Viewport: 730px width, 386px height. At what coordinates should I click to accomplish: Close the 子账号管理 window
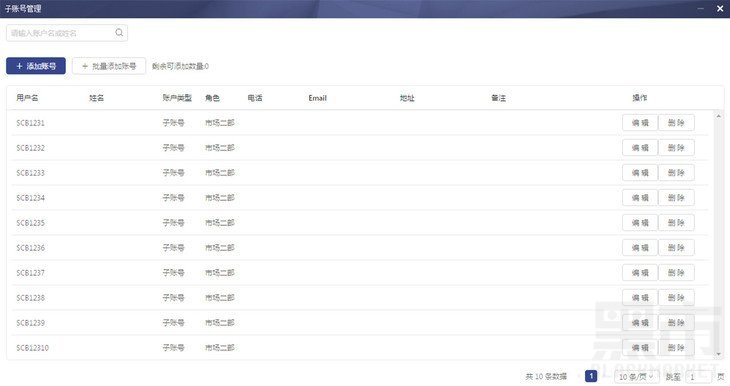pos(720,8)
